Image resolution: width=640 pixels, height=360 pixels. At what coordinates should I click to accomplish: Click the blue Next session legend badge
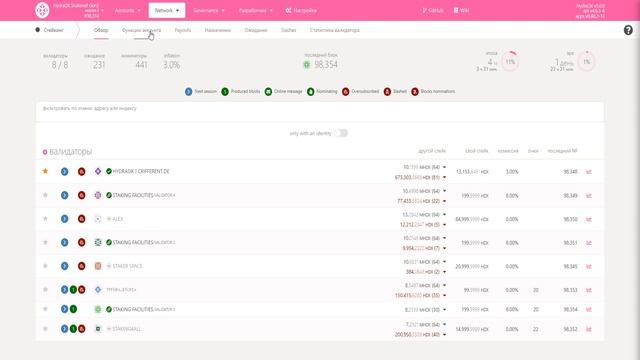pos(188,91)
